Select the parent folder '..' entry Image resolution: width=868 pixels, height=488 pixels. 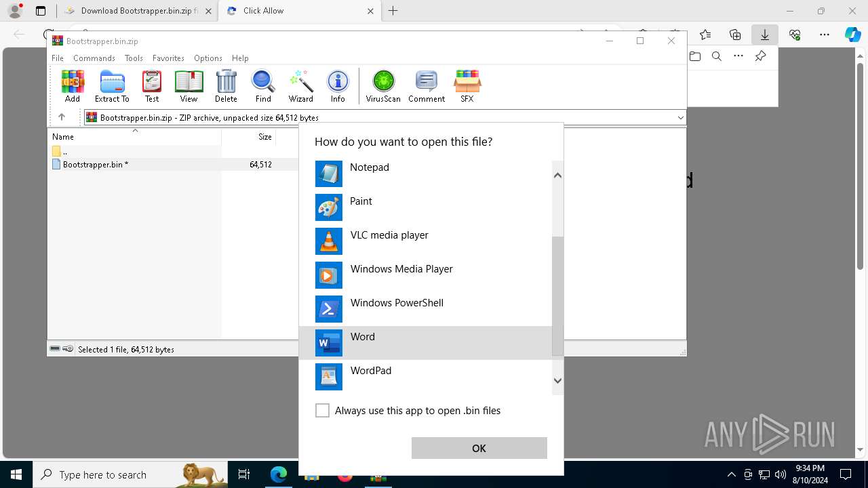pyautogui.click(x=60, y=152)
